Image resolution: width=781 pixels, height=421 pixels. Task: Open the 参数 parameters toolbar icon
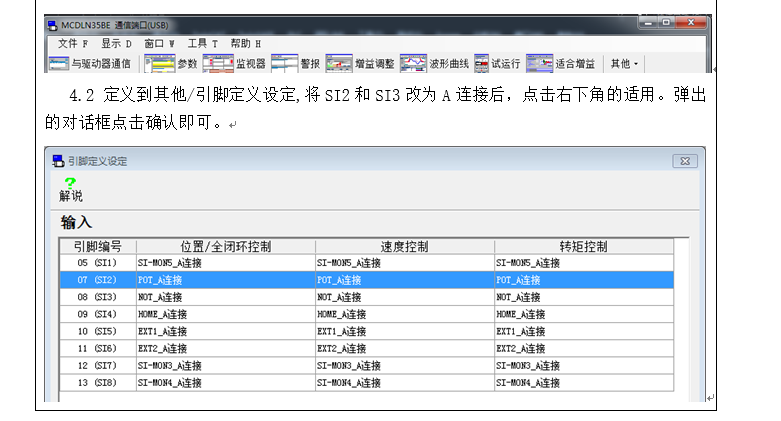tap(159, 64)
